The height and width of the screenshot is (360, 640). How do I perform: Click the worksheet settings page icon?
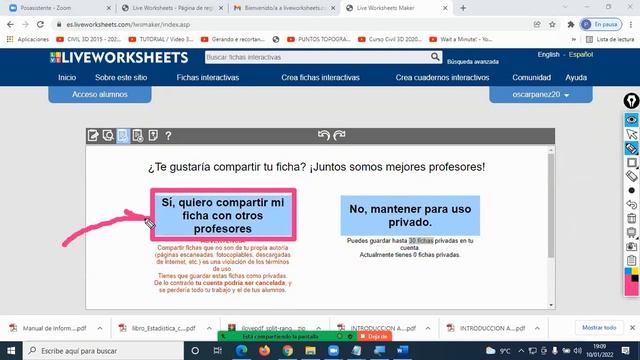coord(138,136)
